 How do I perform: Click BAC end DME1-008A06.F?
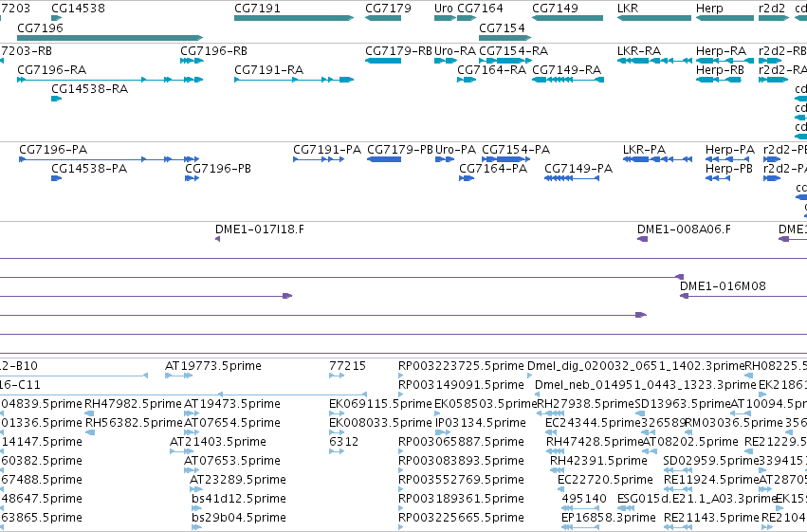tap(684, 229)
